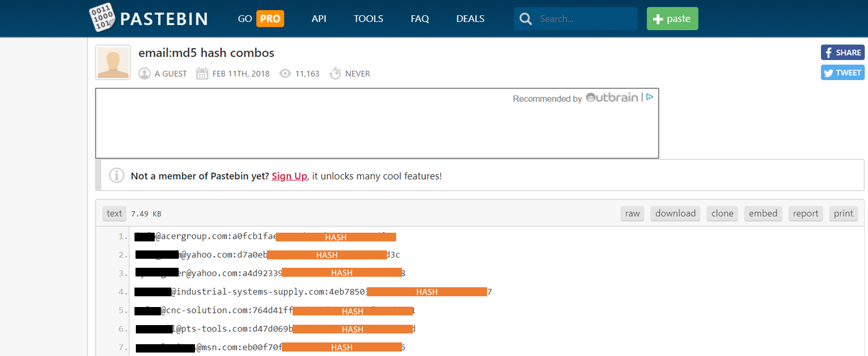Click the orange PRO badge
Image resolution: width=868 pixels, height=356 pixels.
pos(270,18)
